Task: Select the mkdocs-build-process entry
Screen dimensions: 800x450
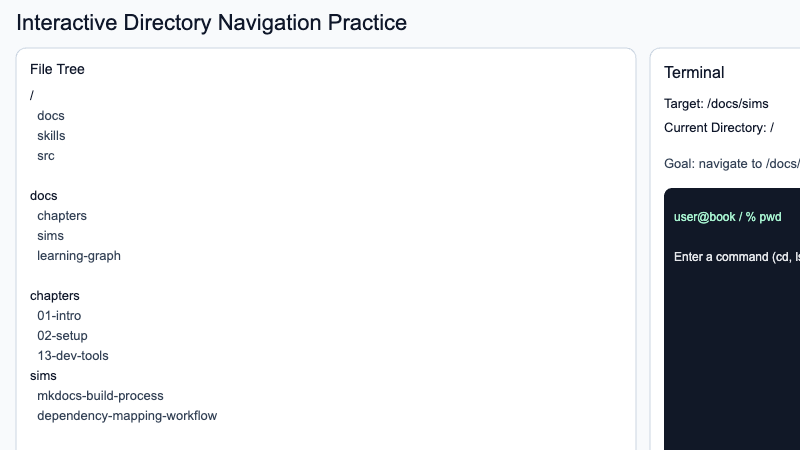Action: point(100,396)
